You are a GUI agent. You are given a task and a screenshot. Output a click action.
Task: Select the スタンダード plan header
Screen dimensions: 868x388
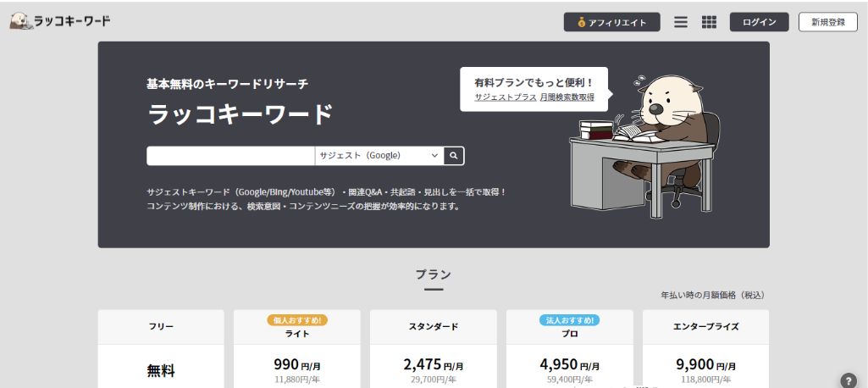tap(434, 326)
